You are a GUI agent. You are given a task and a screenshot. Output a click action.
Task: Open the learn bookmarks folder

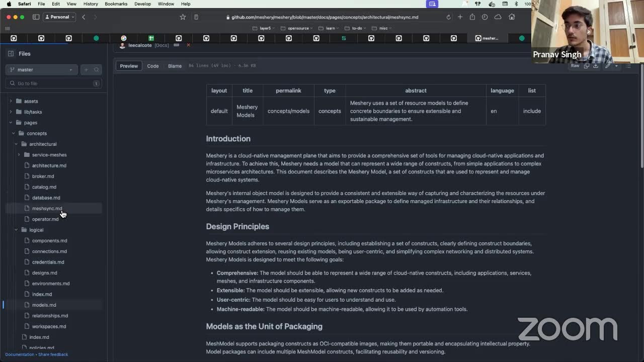(x=328, y=28)
